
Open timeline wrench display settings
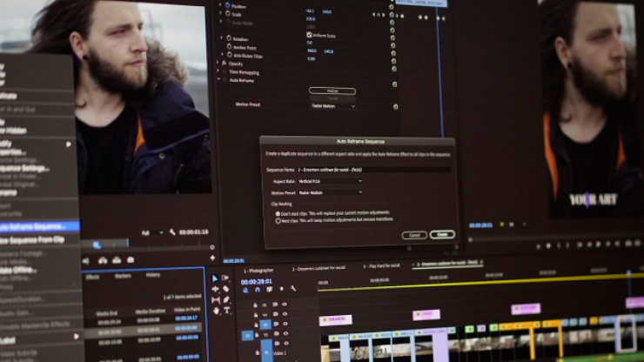(293, 289)
